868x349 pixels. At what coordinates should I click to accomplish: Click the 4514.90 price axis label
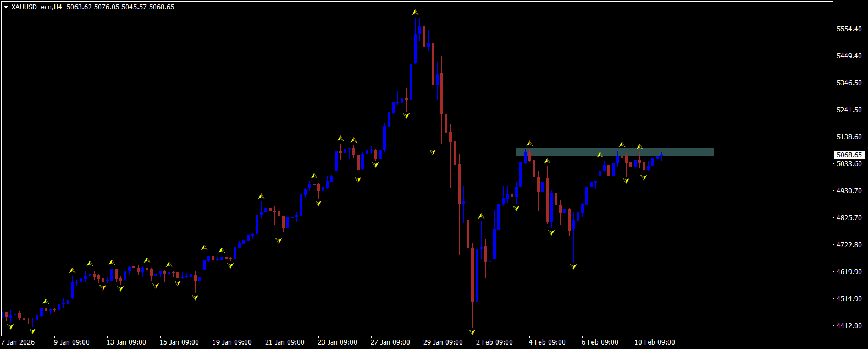[849, 299]
